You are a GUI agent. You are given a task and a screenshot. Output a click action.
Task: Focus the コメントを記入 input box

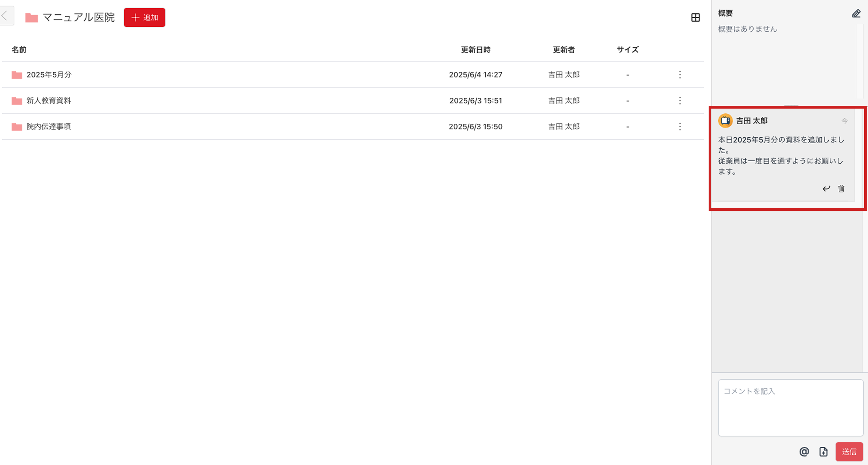790,408
